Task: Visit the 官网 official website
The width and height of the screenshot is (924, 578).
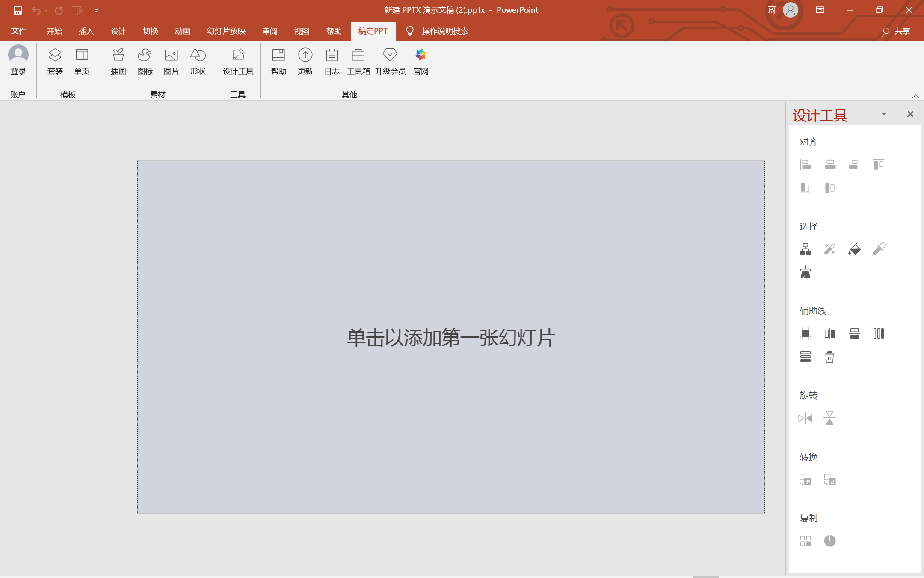Action: point(421,62)
